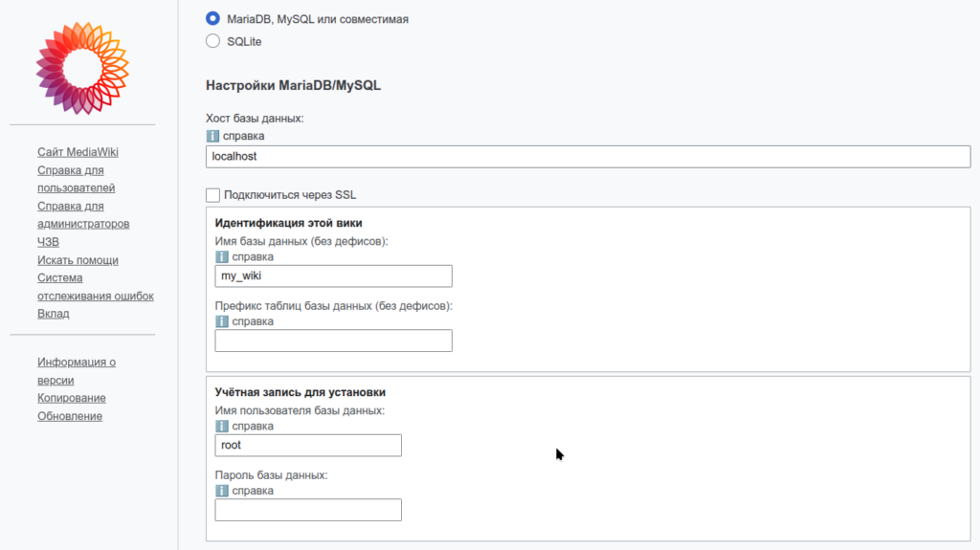Open help icon for table prefix field

[221, 321]
